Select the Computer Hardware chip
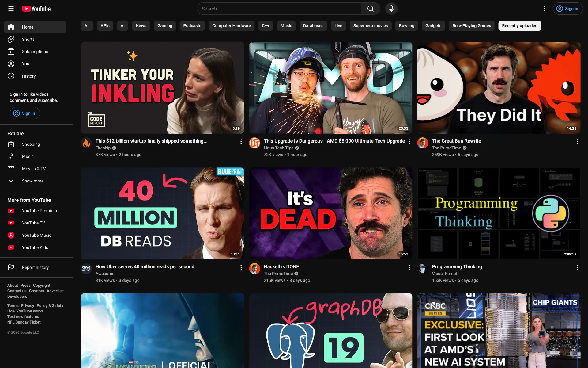Viewport: 588px width, 368px height. (232, 26)
